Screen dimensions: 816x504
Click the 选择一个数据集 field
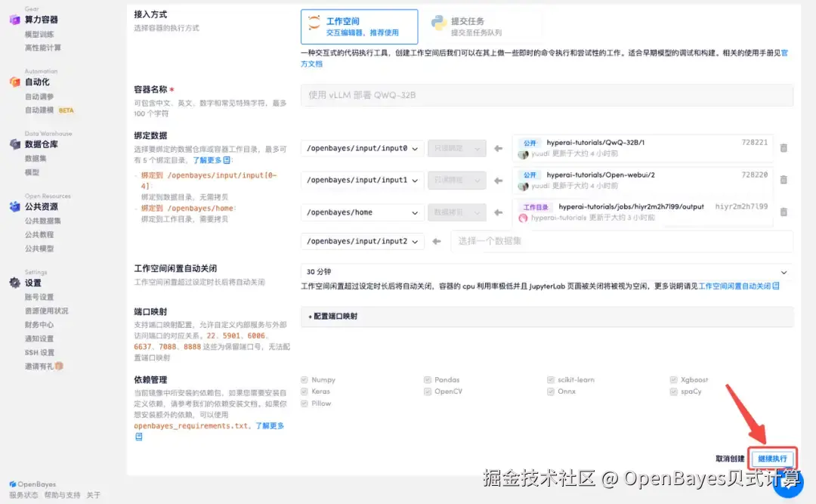(622, 242)
